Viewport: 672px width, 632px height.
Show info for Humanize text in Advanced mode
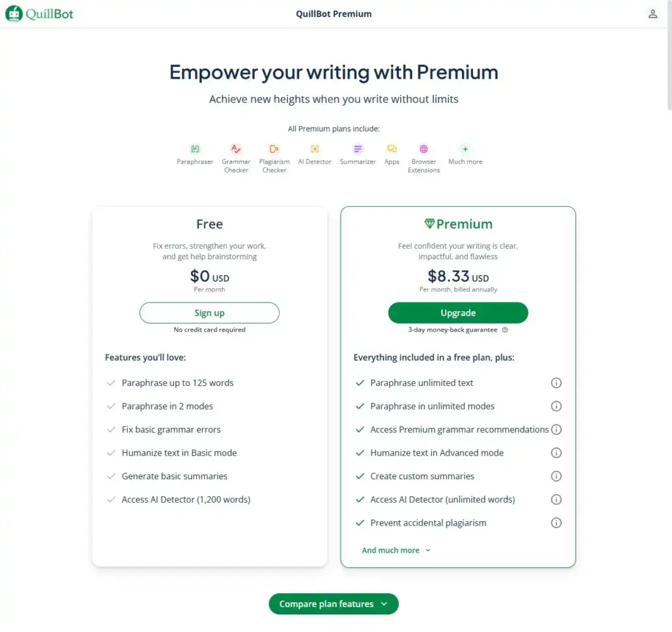coord(556,453)
